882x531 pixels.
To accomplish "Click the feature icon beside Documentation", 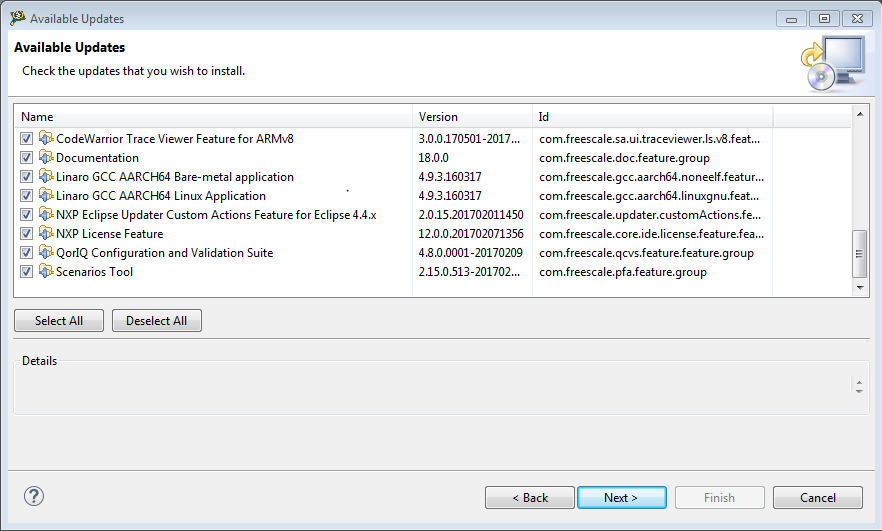I will coord(46,158).
